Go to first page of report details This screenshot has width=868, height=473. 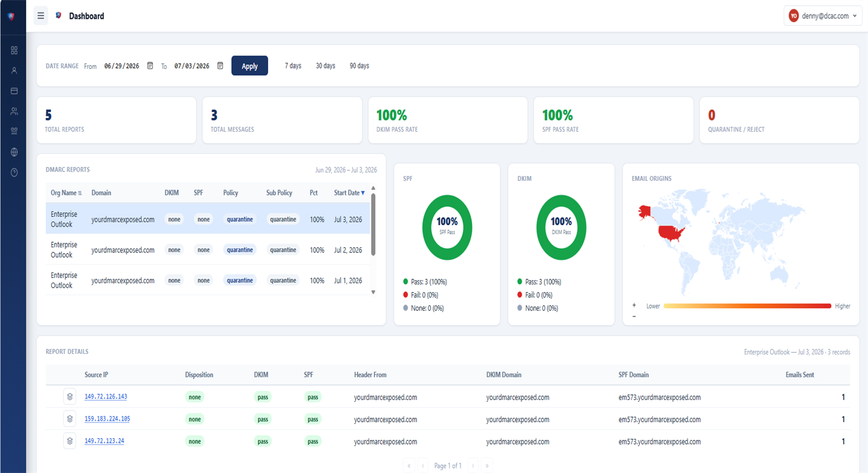tap(409, 465)
